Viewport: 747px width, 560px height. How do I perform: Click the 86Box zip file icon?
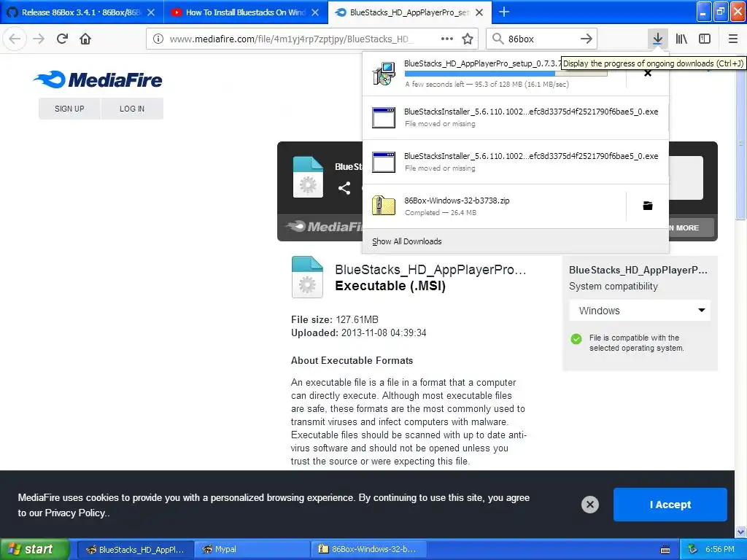[x=384, y=206]
